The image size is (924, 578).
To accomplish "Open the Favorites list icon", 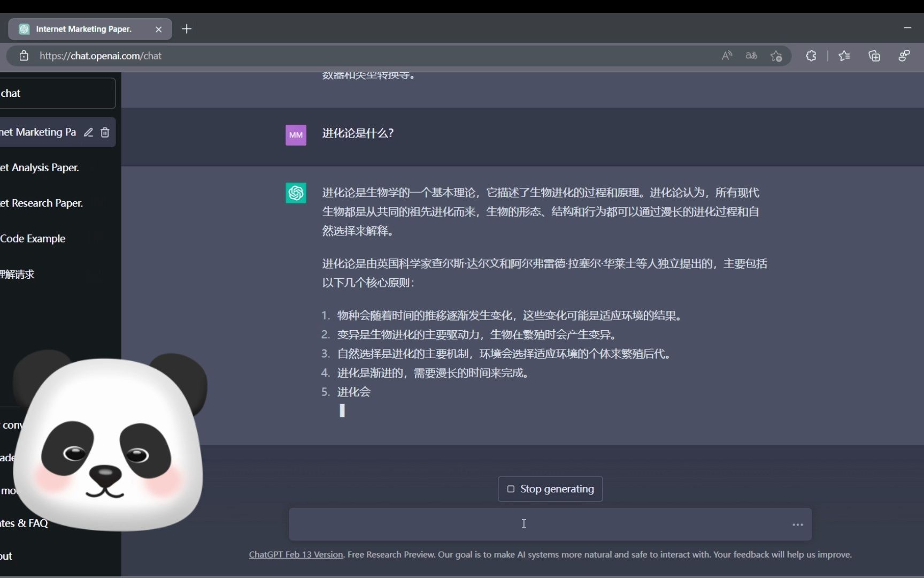I will 844,56.
